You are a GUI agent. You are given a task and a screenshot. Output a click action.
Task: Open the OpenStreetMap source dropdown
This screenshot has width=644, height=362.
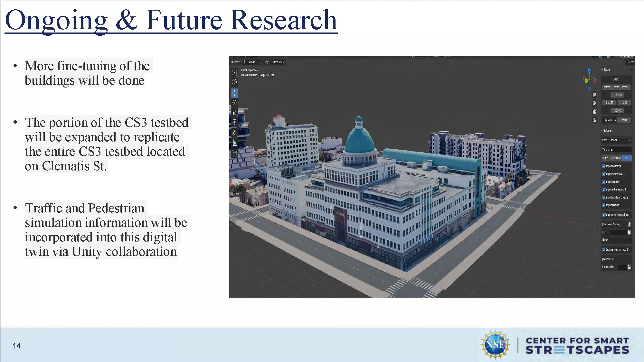pos(610,120)
